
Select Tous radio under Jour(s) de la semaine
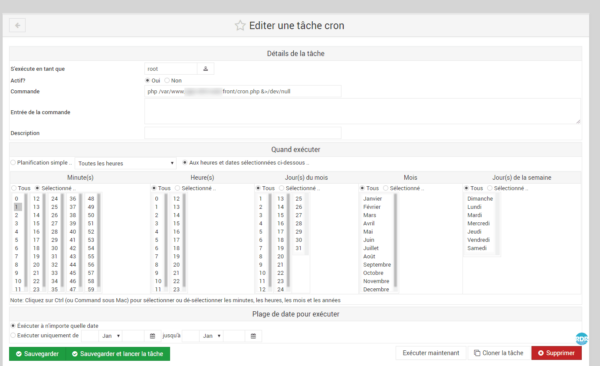[466, 188]
